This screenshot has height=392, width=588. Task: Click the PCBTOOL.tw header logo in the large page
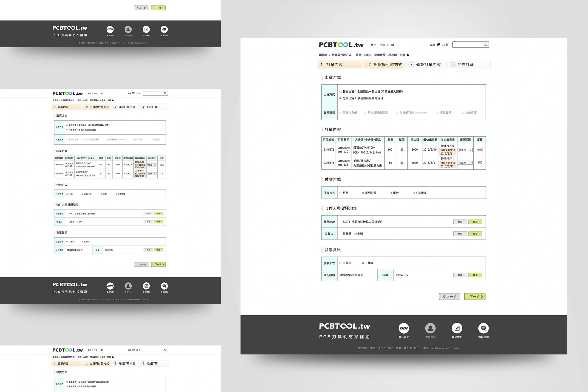coord(341,45)
